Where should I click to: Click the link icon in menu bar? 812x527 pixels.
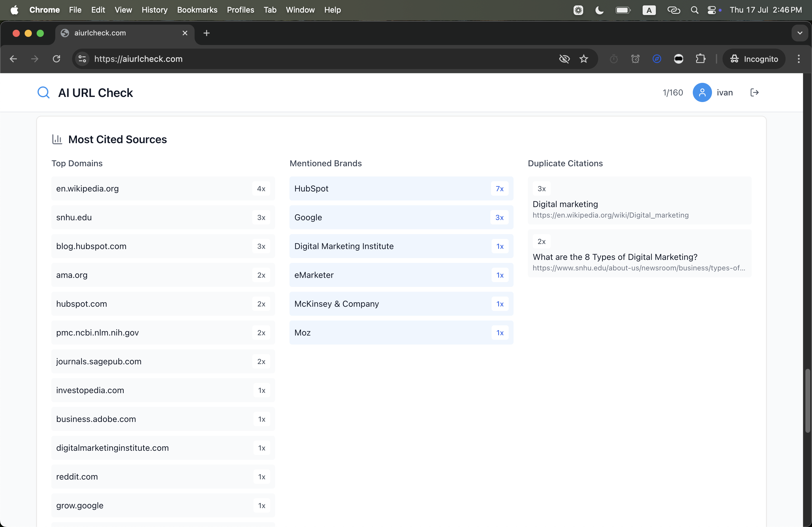pyautogui.click(x=674, y=10)
